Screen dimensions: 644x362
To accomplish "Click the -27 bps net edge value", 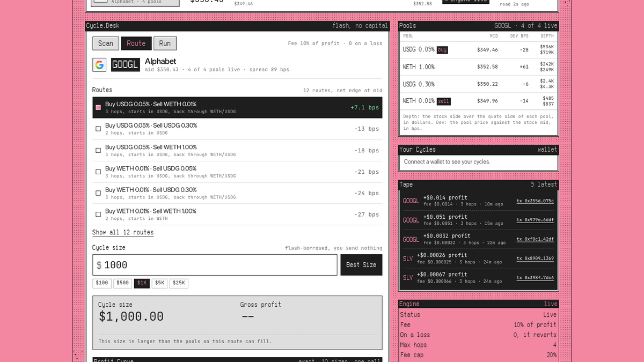I will (x=367, y=215).
